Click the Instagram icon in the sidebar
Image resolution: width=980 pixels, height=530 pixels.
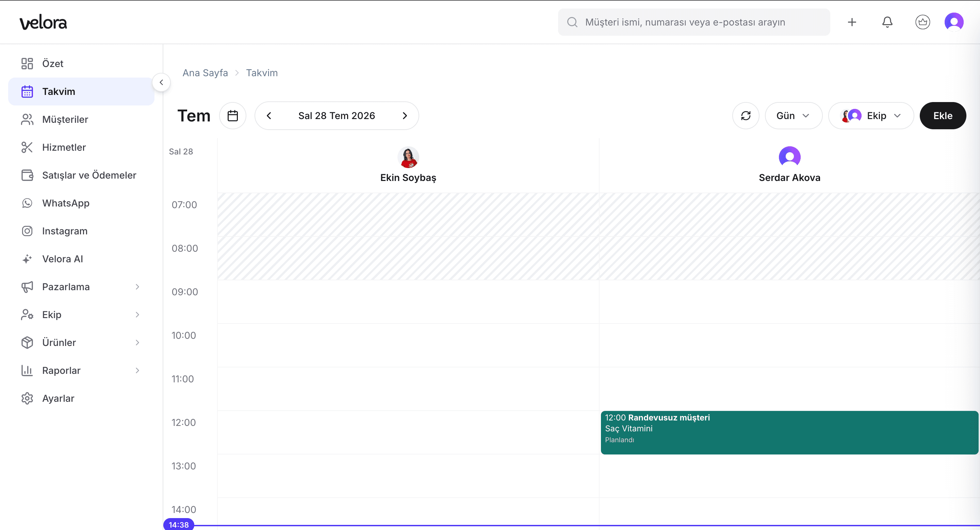[27, 231]
